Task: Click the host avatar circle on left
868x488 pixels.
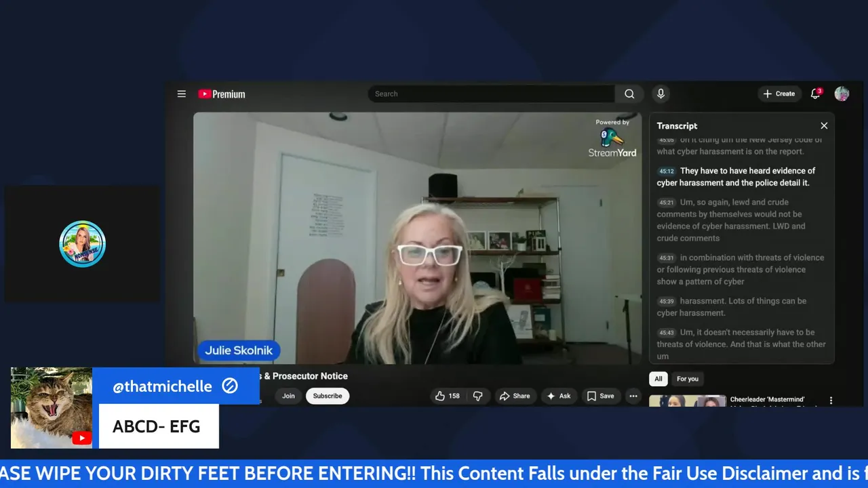Action: click(x=82, y=244)
